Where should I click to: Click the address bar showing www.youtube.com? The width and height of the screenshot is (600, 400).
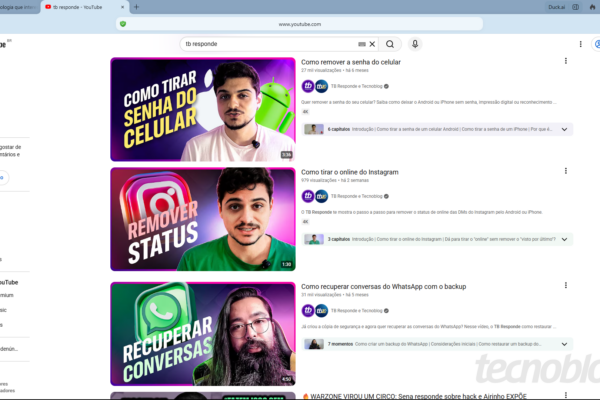[300, 24]
